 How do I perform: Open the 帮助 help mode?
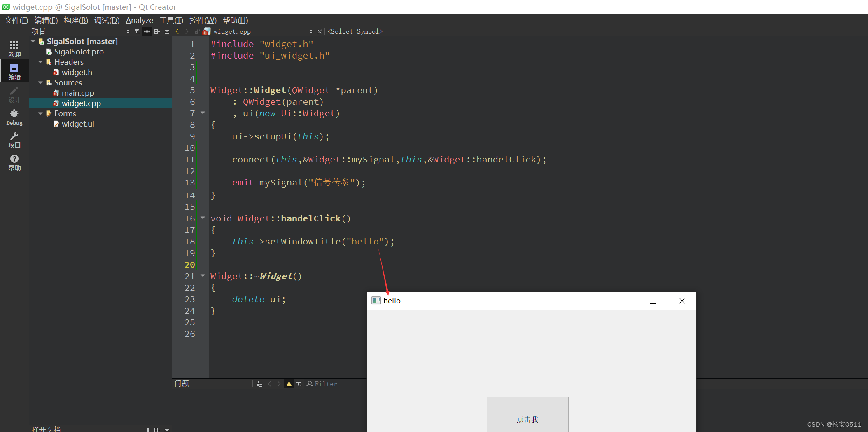tap(14, 163)
